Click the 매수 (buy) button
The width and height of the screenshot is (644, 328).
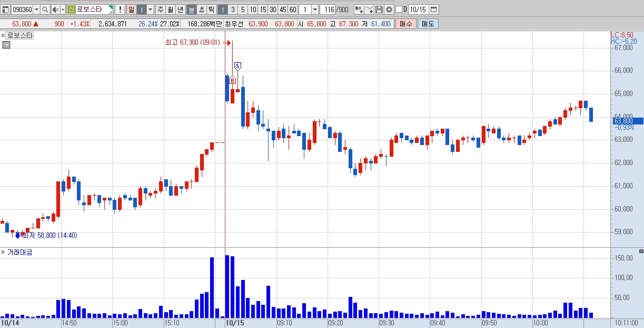(x=406, y=24)
